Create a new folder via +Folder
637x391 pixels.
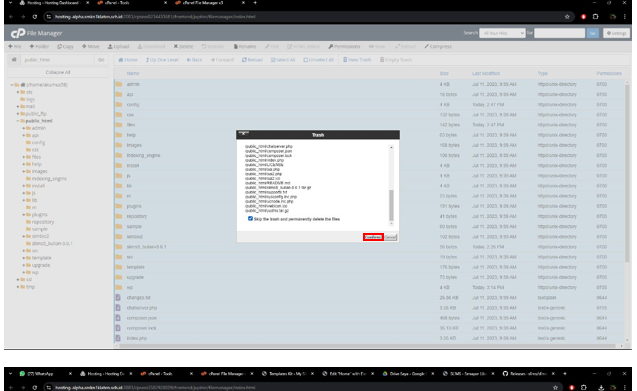point(39,46)
